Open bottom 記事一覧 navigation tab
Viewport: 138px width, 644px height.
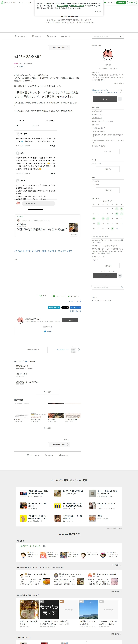pos(49,456)
